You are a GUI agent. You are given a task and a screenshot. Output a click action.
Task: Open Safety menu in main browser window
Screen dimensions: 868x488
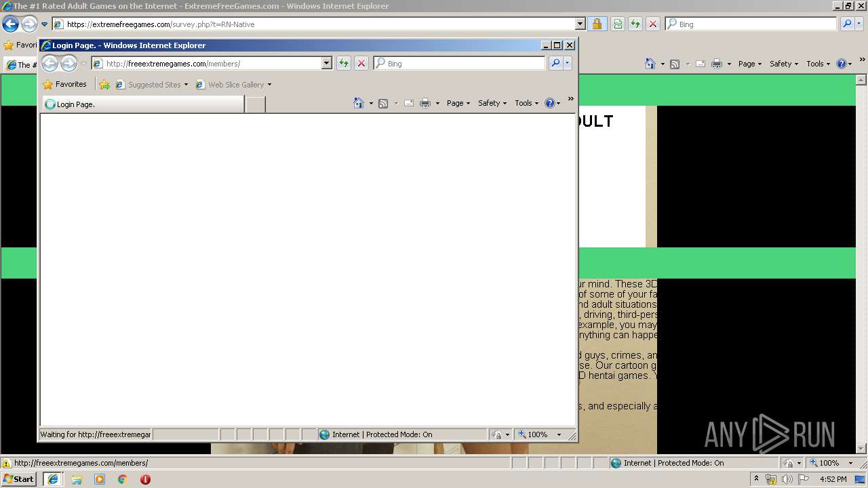click(784, 64)
